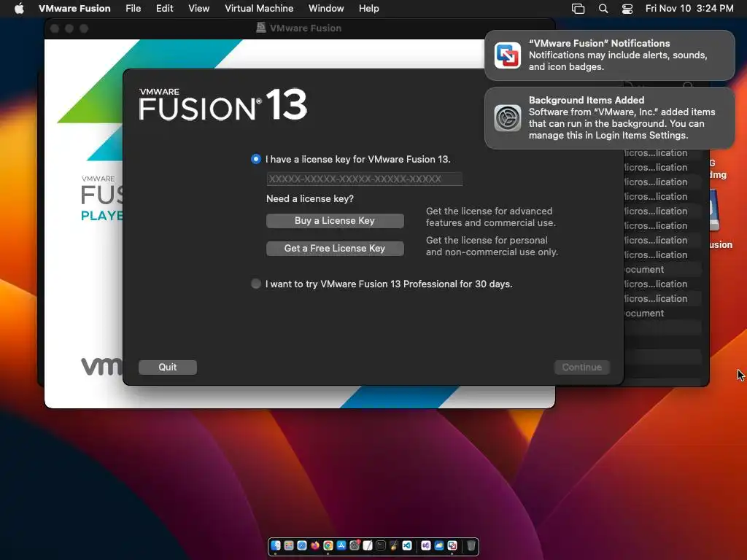The image size is (747, 560).
Task: Open Control Center in the menu bar
Action: pos(627,9)
